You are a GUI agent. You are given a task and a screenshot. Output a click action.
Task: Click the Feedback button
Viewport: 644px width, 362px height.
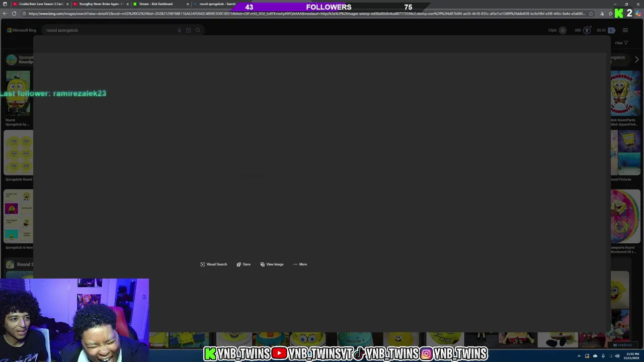(622, 345)
